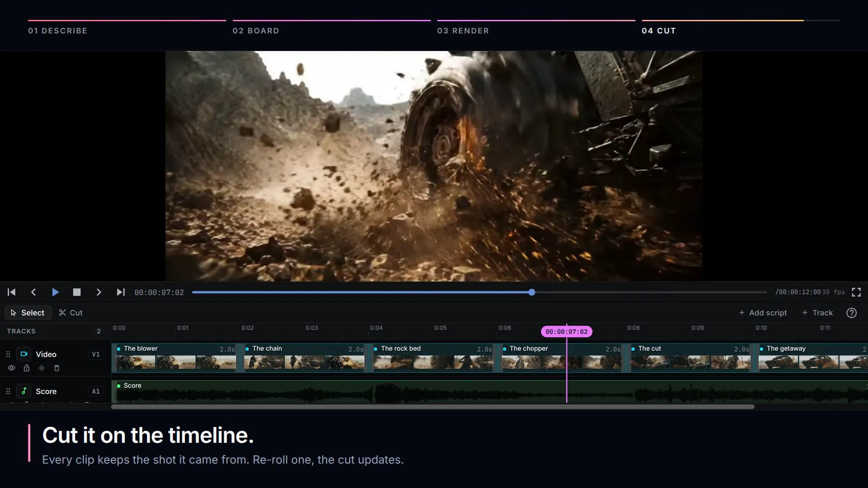Jump to start of timeline

point(12,292)
